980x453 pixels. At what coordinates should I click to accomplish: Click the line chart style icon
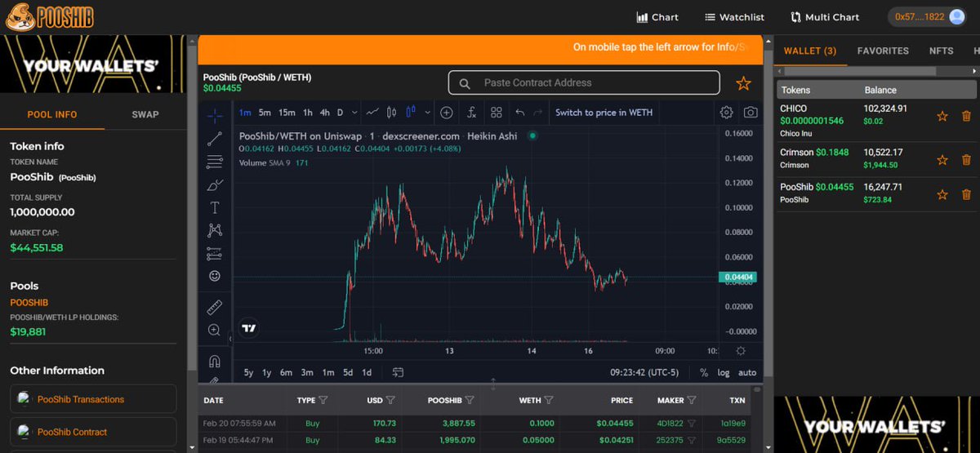point(372,112)
